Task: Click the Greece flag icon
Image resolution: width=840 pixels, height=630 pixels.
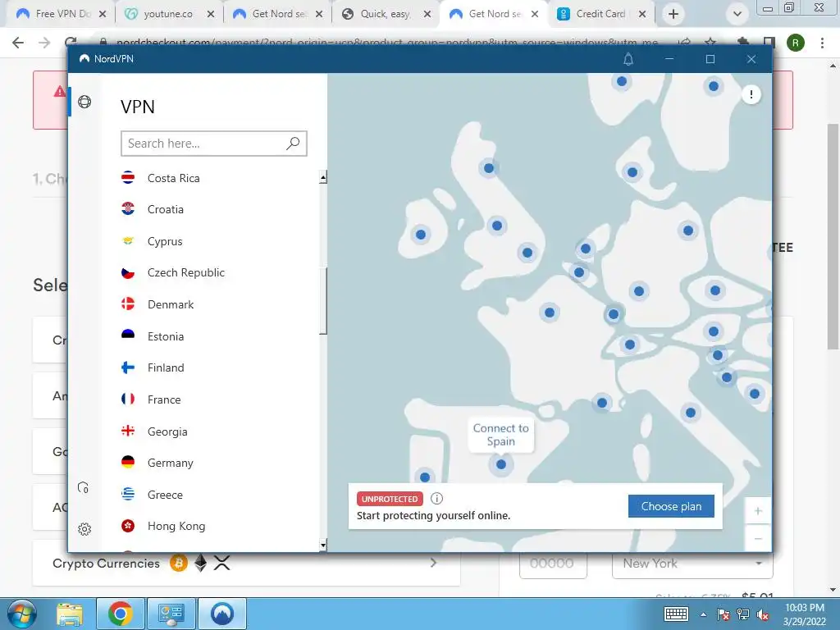Action: (x=128, y=495)
